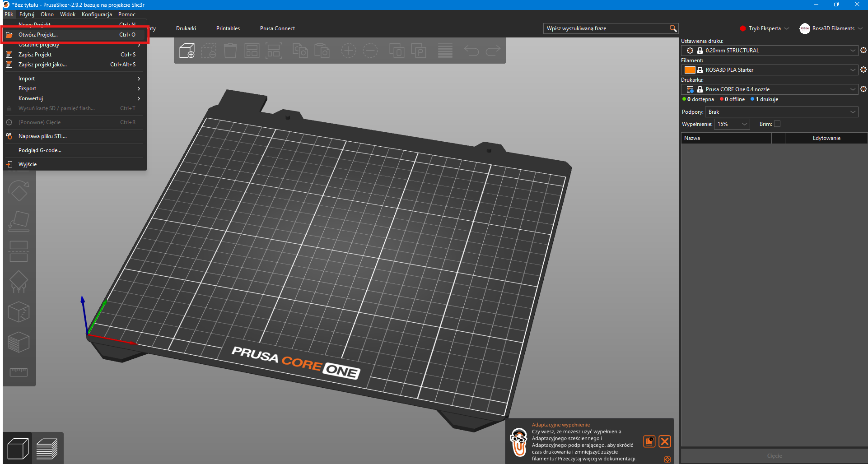Click the search magnifier icon
868x464 pixels.
tap(673, 28)
